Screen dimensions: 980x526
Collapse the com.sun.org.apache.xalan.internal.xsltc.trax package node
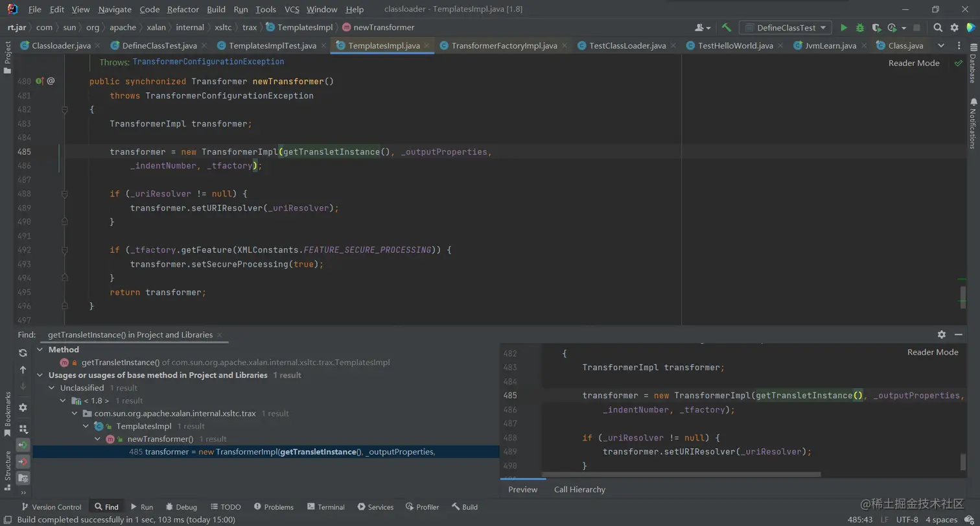coord(75,413)
